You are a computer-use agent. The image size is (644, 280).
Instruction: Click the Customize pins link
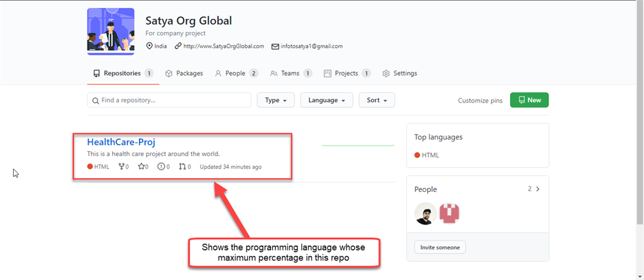click(x=480, y=100)
